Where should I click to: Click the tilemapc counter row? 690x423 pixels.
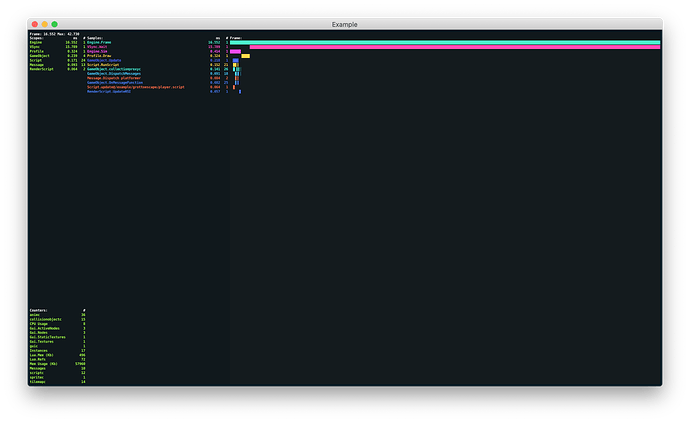38,381
